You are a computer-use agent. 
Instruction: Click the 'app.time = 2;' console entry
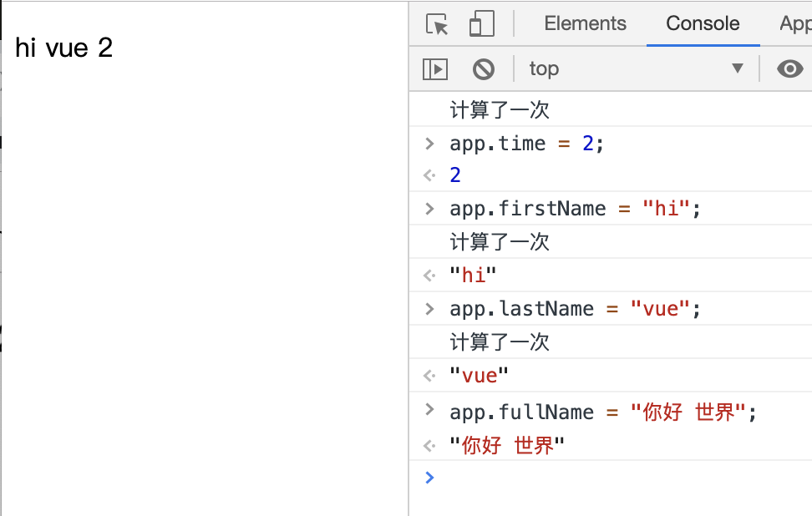[526, 144]
